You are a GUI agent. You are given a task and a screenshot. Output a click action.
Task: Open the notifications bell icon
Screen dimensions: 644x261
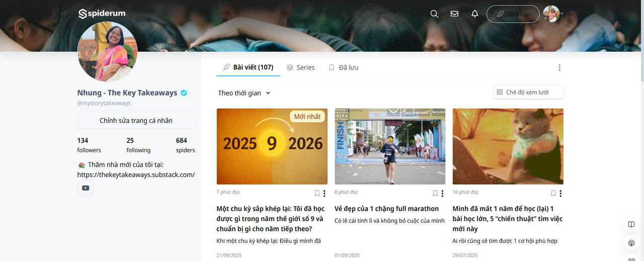474,14
